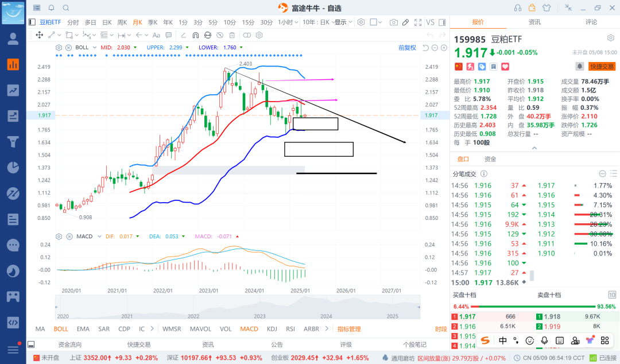The width and height of the screenshot is (620, 364).
Task: Click the heart favorite icon under price
Action: point(505,67)
